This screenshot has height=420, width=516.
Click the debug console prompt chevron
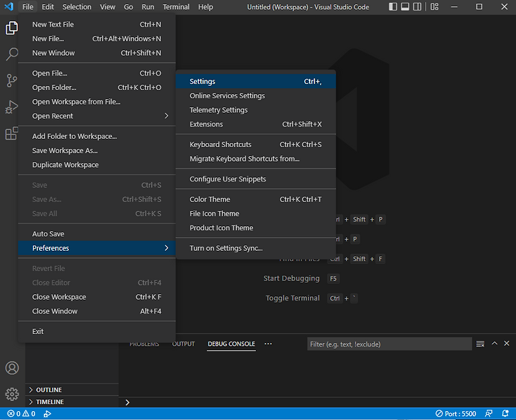tap(127, 402)
